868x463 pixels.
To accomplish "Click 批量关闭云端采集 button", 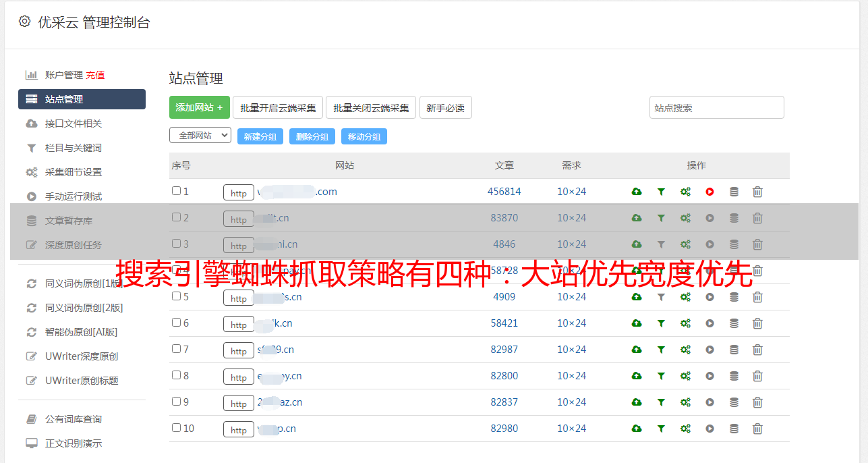I will [x=371, y=107].
